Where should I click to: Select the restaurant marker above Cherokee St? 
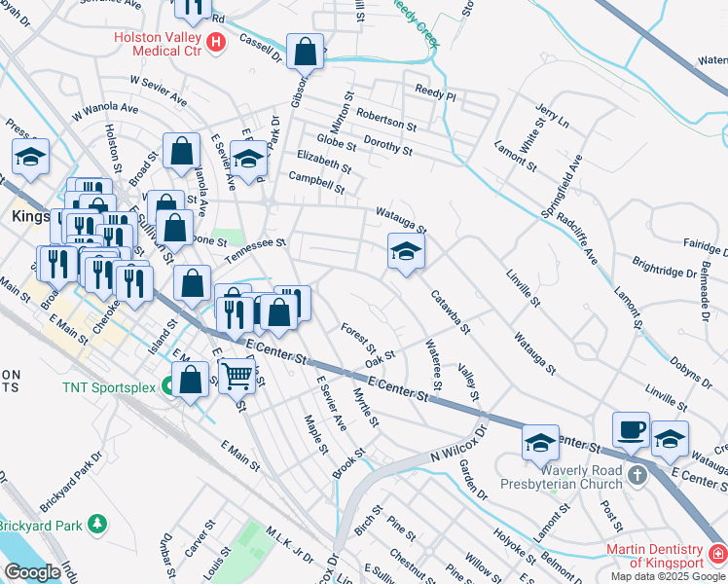(x=134, y=286)
